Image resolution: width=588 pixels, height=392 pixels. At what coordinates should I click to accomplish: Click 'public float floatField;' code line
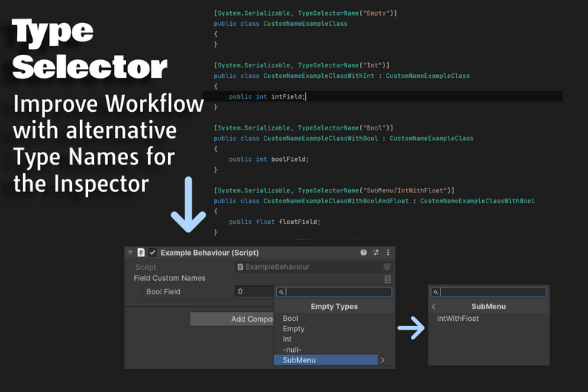[275, 222]
